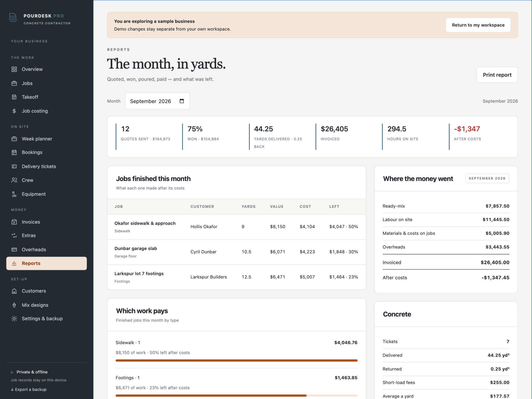This screenshot has height=399, width=532.
Task: Click the Job costing dollar icon
Action: pyautogui.click(x=14, y=111)
